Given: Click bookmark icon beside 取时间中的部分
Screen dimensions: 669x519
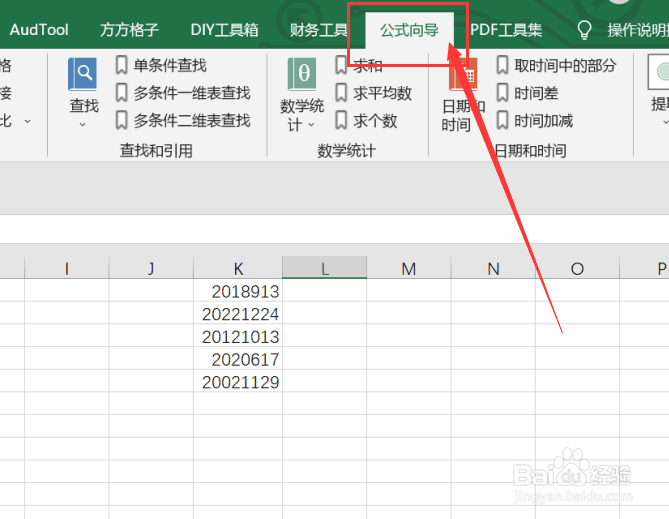Looking at the screenshot, I should pyautogui.click(x=502, y=65).
